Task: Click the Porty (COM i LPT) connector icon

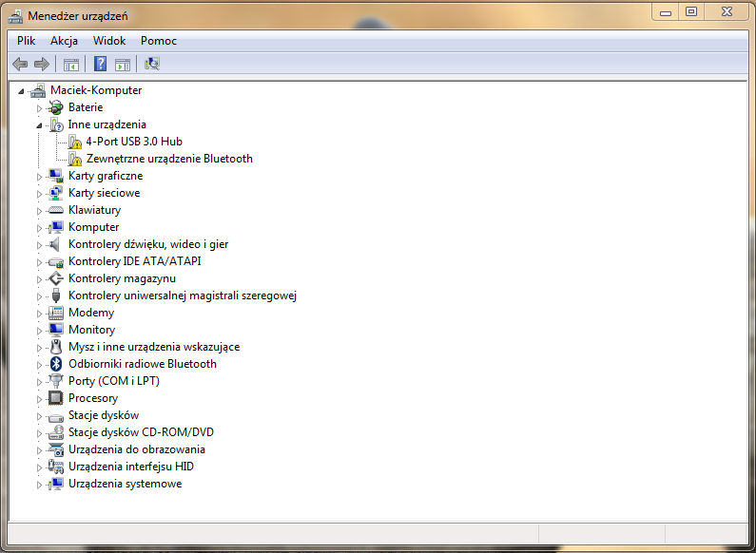Action: pos(56,381)
